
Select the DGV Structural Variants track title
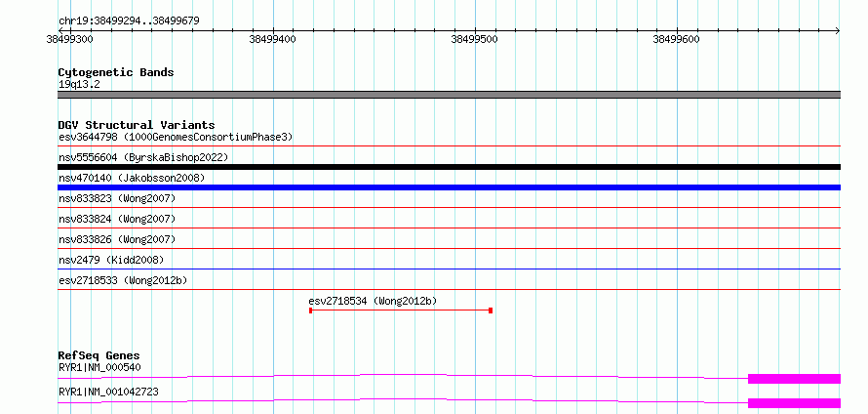[x=137, y=125]
